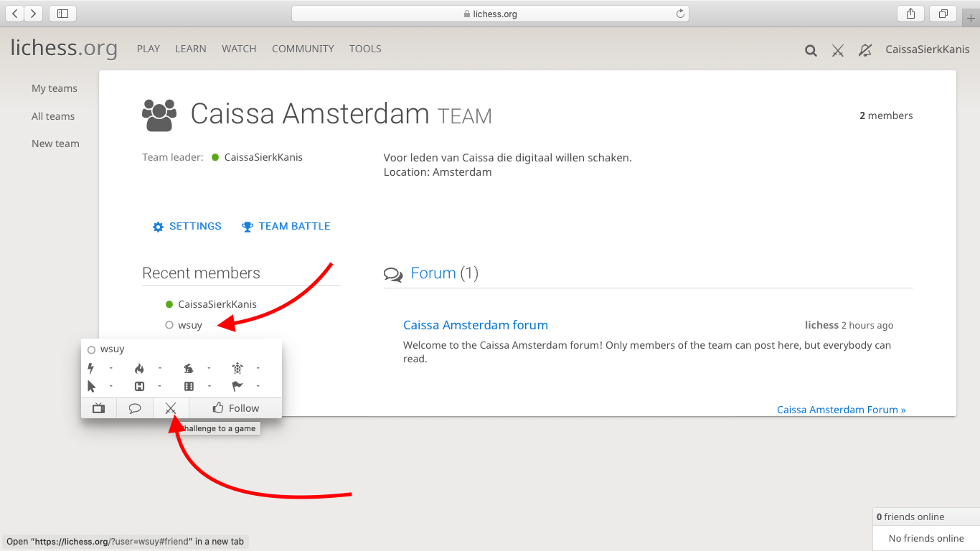980x551 pixels.
Task: Reload the page in Safari
Action: (x=680, y=14)
